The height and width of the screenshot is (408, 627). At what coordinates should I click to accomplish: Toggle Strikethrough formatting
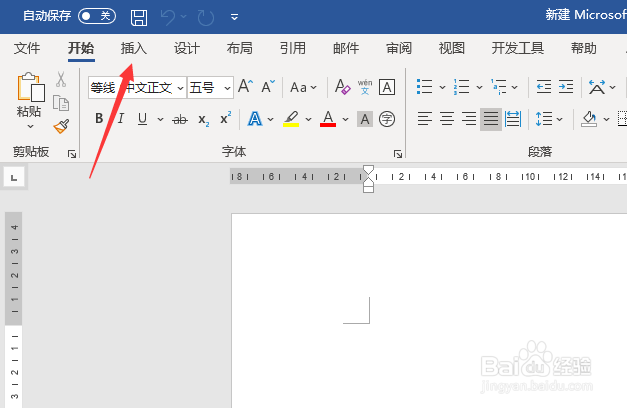[180, 119]
